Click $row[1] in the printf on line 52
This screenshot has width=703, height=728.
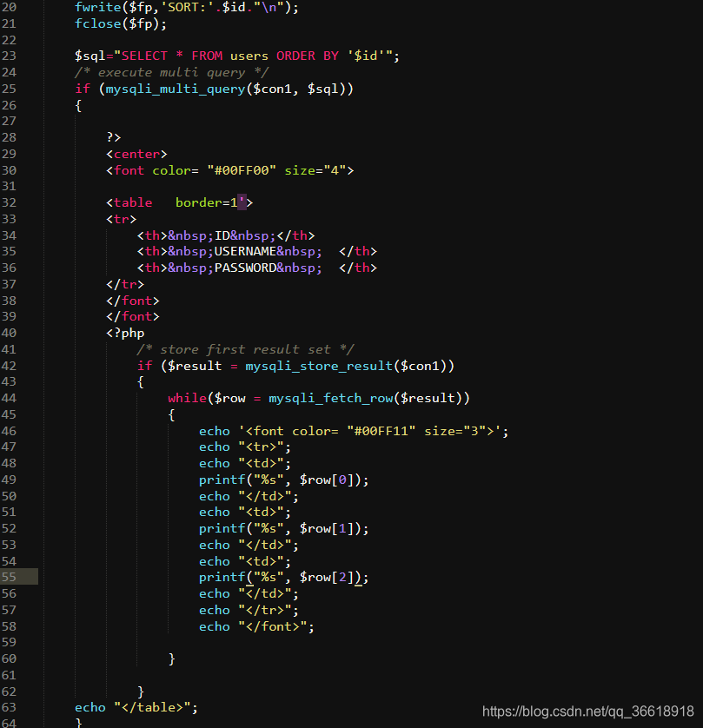click(327, 529)
